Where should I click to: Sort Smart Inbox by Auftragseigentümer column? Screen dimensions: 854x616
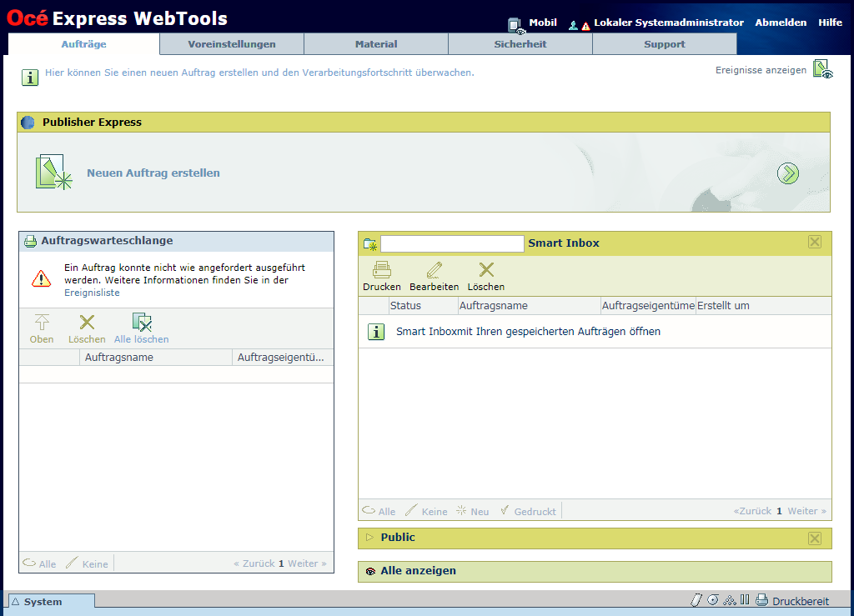(648, 306)
